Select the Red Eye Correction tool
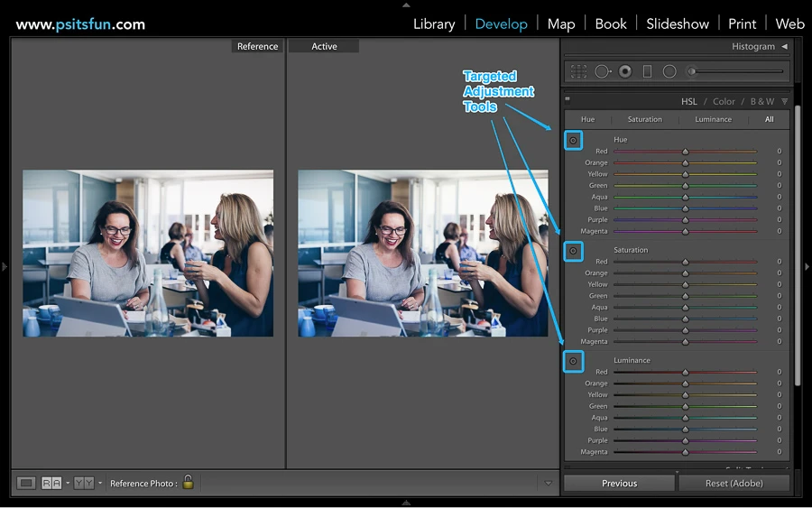Screen dimensions: 812x508 (625, 71)
